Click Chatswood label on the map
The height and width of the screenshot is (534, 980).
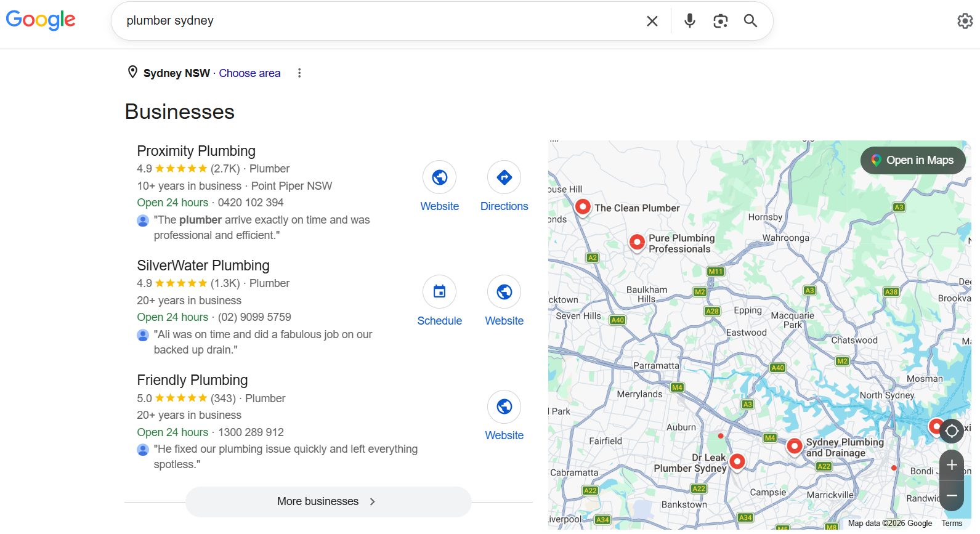click(x=854, y=340)
